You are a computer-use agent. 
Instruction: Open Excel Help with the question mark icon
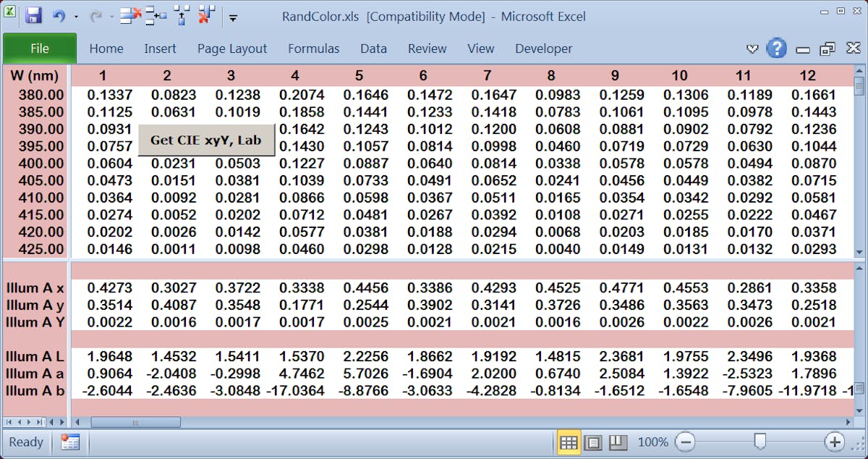point(776,49)
